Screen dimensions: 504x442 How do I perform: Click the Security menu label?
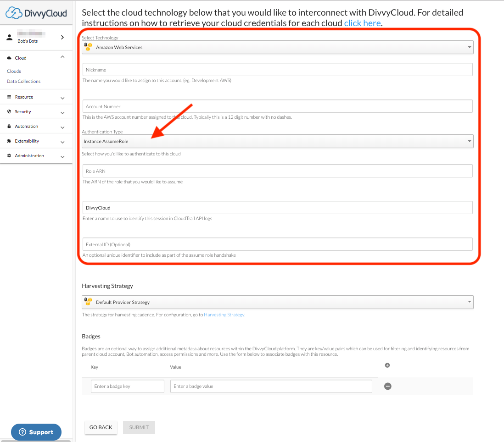pos(23,112)
